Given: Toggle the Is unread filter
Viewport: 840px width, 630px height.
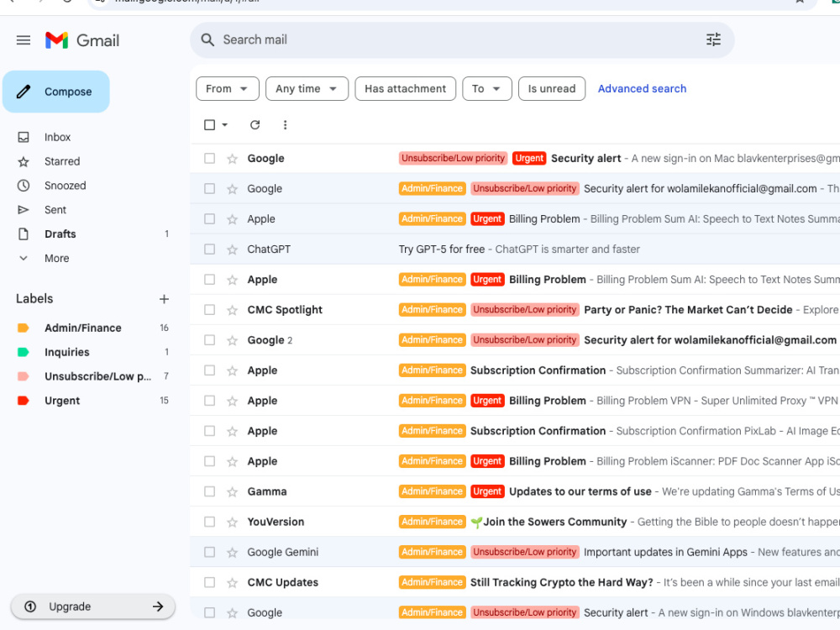Looking at the screenshot, I should (552, 88).
